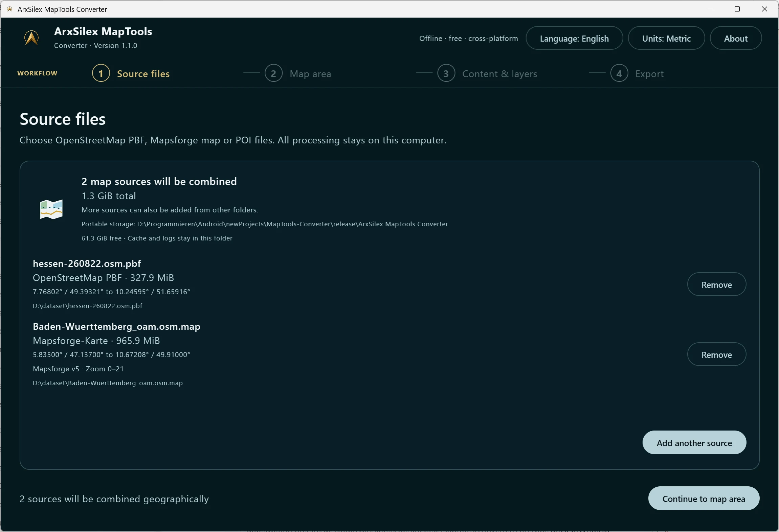Screen dimensions: 779x532
Task: Click "Converter · Version 1.1.0" text
Action: 96,45
